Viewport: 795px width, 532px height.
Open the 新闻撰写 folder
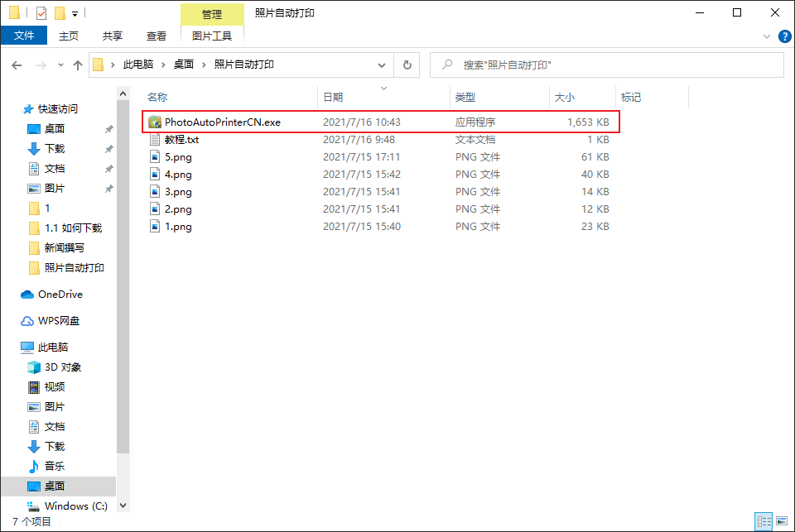64,247
